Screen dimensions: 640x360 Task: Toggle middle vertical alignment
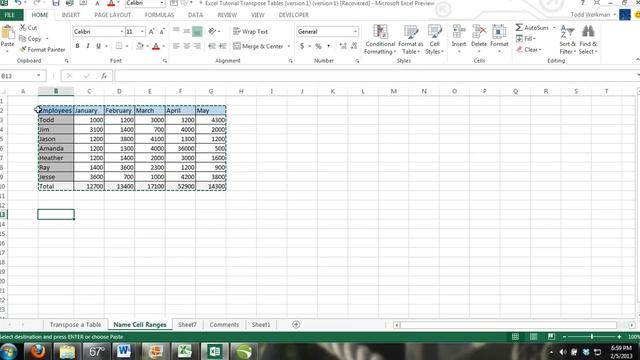click(187, 31)
